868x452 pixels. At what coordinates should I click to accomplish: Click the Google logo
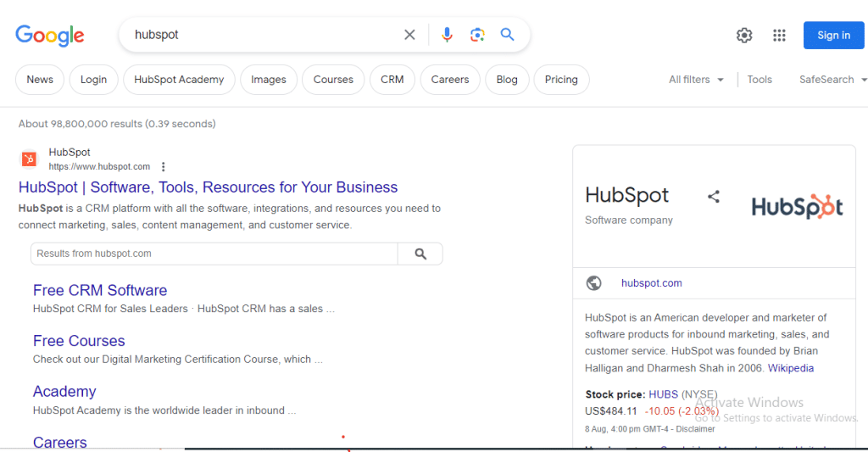50,36
